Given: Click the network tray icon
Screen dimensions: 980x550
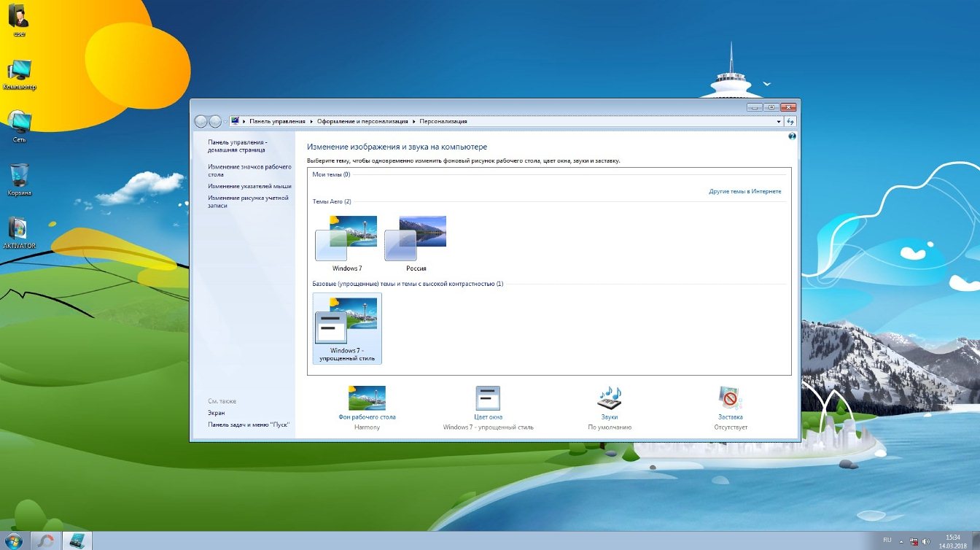Looking at the screenshot, I should (913, 542).
